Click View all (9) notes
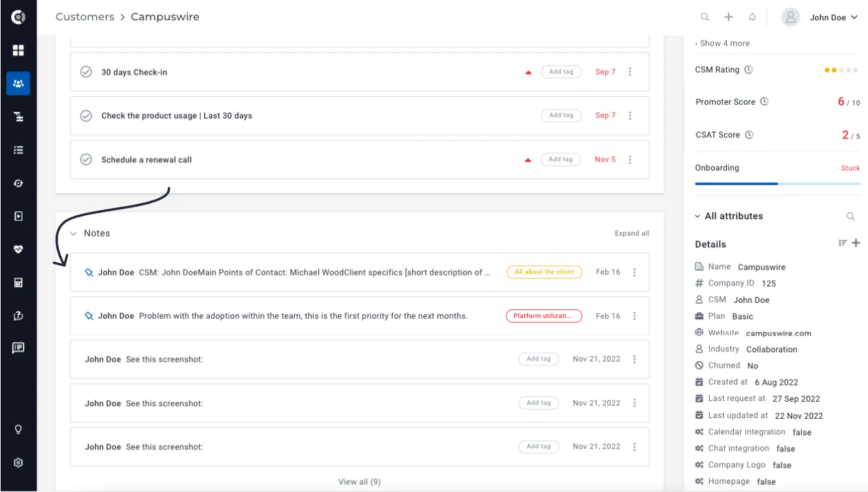This screenshot has height=492, width=868. point(359,482)
